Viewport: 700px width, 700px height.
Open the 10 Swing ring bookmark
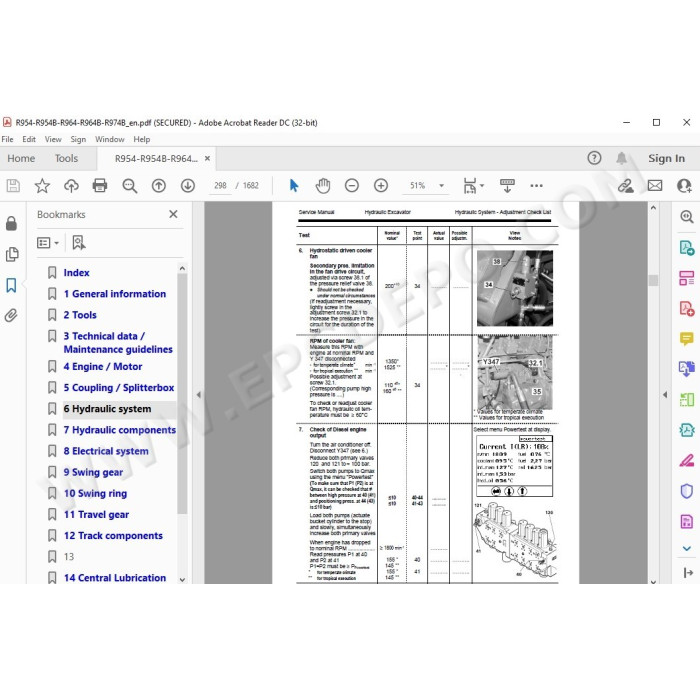click(95, 493)
